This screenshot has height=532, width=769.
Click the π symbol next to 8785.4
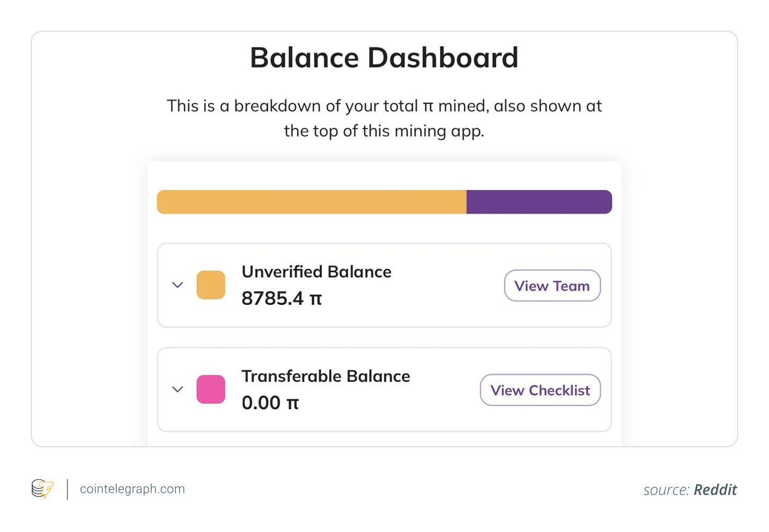click(316, 298)
